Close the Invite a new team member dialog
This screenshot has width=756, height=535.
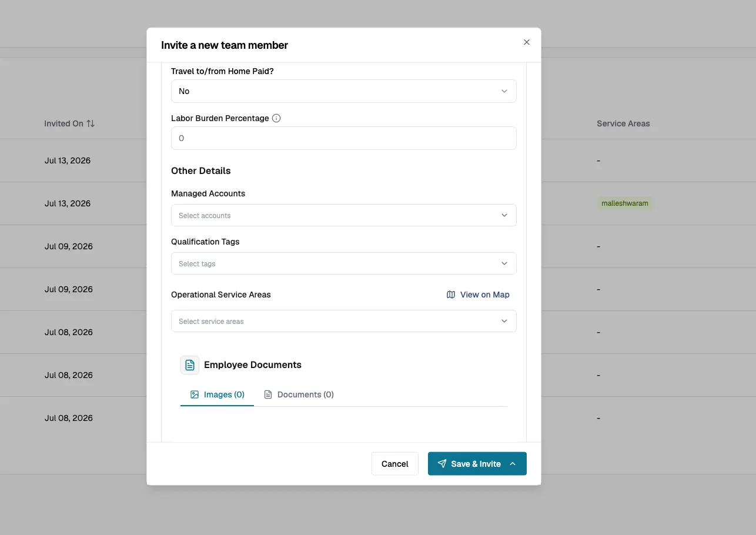(x=527, y=42)
